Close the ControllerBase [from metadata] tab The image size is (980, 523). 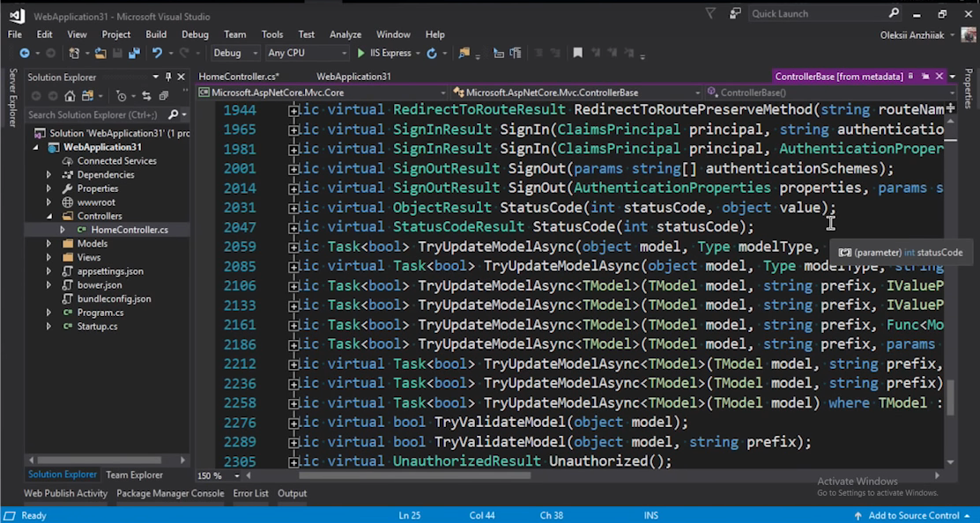point(939,76)
